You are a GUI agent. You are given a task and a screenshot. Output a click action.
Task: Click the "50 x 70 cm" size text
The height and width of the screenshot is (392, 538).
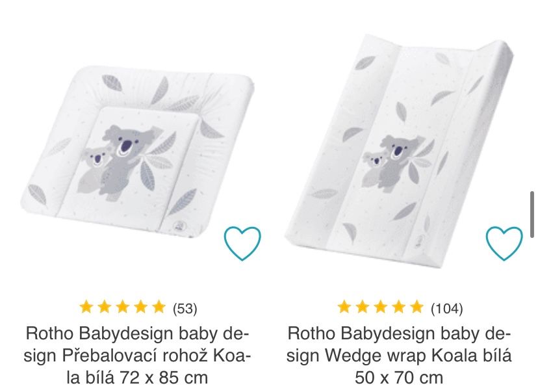point(399,378)
